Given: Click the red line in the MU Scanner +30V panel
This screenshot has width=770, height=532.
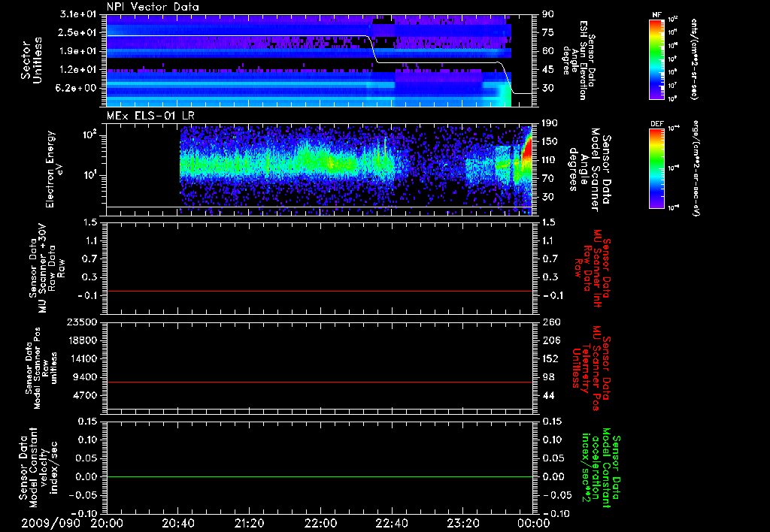Looking at the screenshot, I should click(320, 291).
